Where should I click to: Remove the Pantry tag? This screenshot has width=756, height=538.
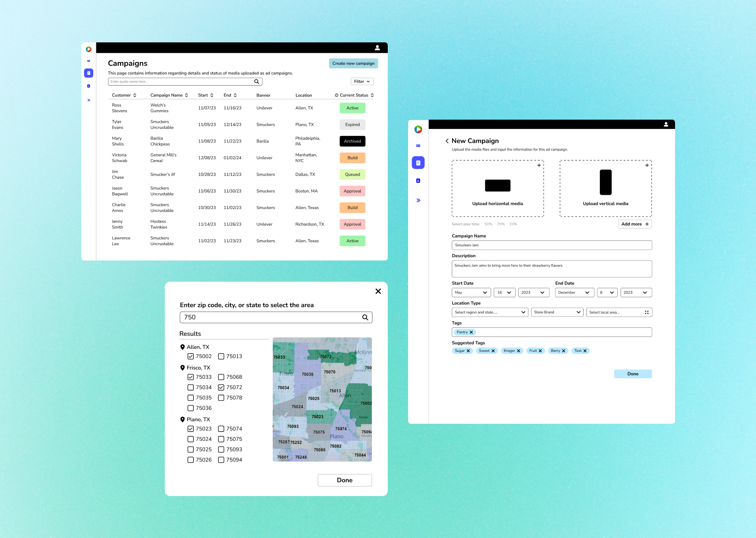471,332
